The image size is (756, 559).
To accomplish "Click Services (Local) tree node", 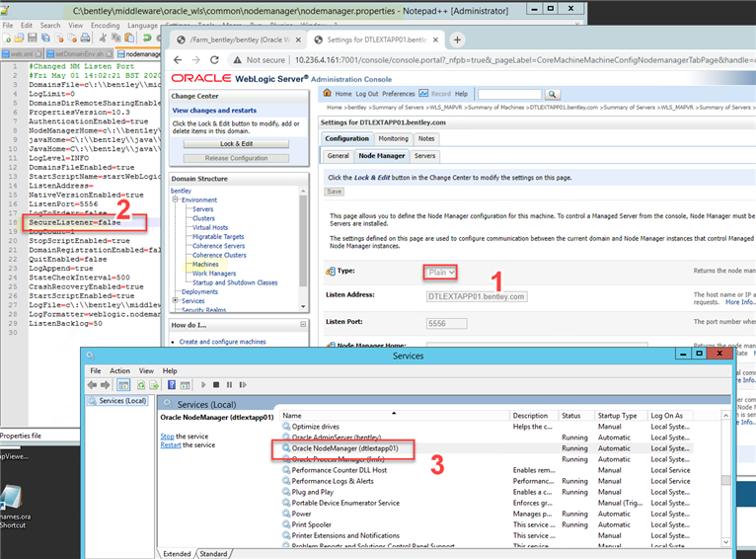I will (118, 401).
